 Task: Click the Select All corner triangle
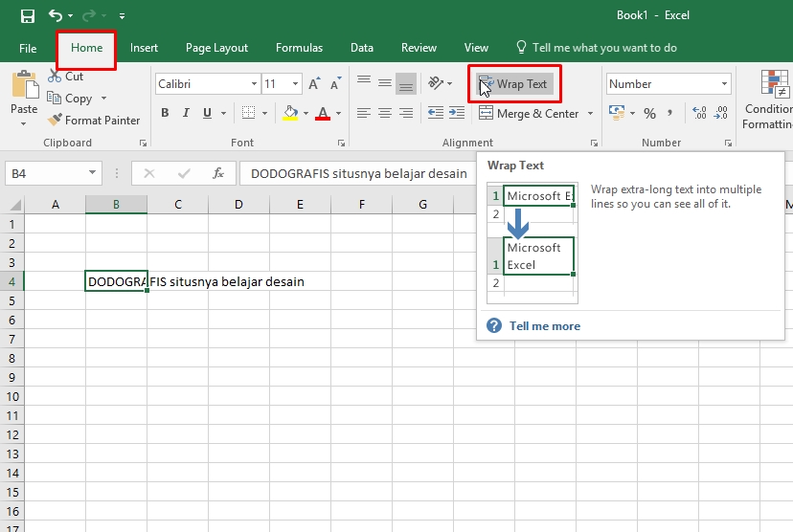(x=15, y=204)
